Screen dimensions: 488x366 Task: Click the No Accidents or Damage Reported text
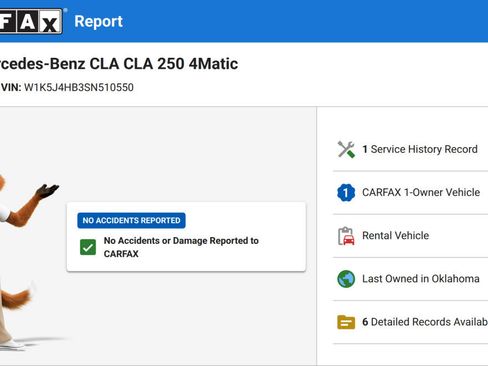point(181,247)
